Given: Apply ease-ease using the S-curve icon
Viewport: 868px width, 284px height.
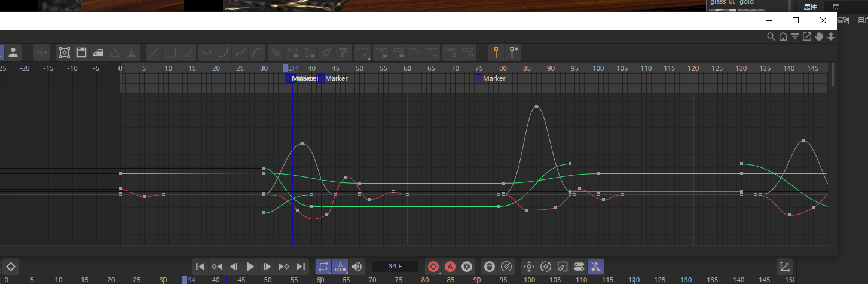Looking at the screenshot, I should (x=240, y=52).
